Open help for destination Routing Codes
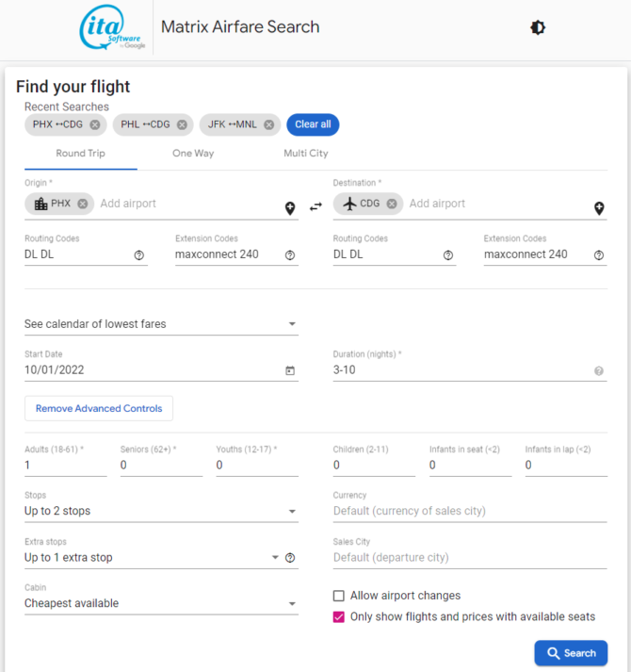Image resolution: width=631 pixels, height=672 pixels. [x=448, y=255]
